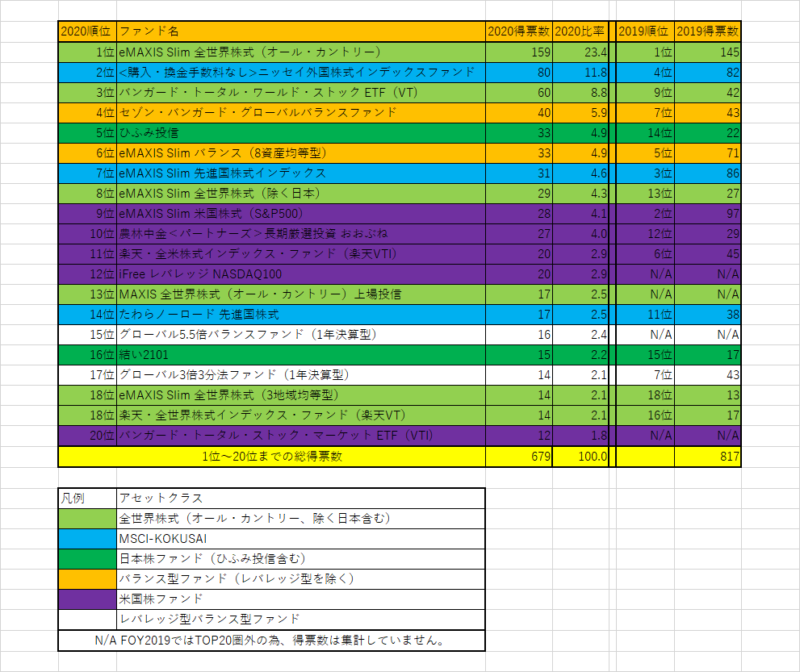Select the 2020比率 column header
800x672 pixels.
pyautogui.click(x=580, y=31)
